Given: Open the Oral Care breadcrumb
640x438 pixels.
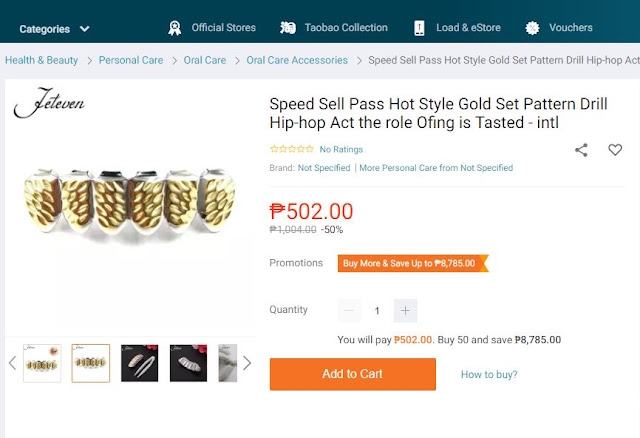Looking at the screenshot, I should tap(205, 60).
